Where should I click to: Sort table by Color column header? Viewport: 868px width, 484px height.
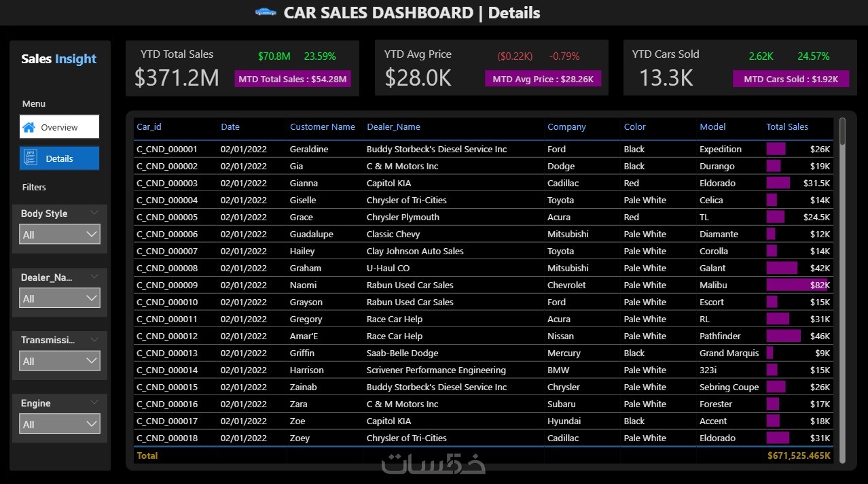pyautogui.click(x=635, y=126)
